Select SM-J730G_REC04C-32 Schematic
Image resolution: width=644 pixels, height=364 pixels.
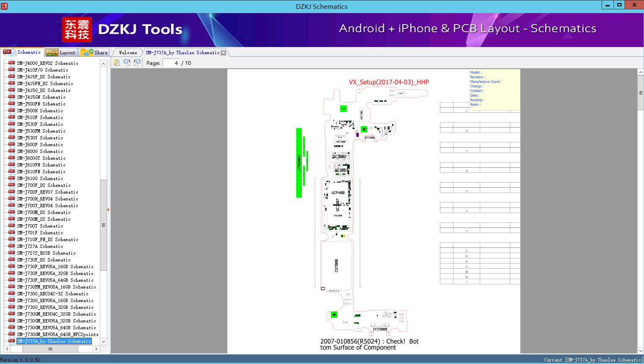[53, 294]
